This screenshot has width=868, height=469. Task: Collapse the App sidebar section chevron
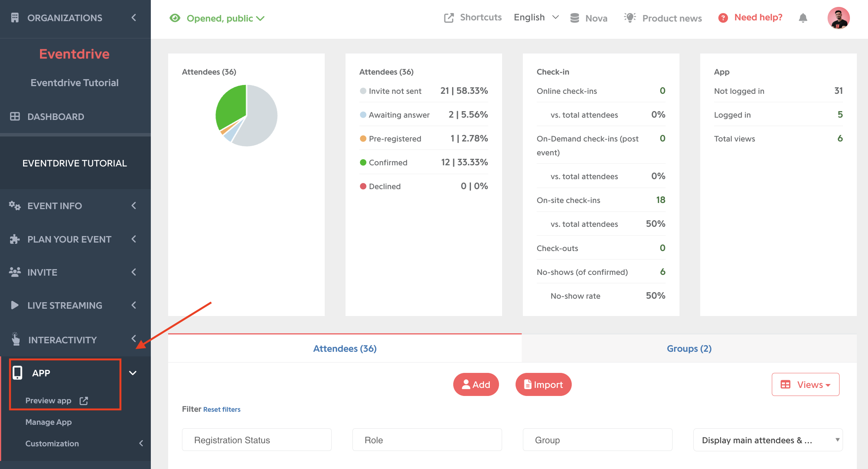pyautogui.click(x=133, y=373)
